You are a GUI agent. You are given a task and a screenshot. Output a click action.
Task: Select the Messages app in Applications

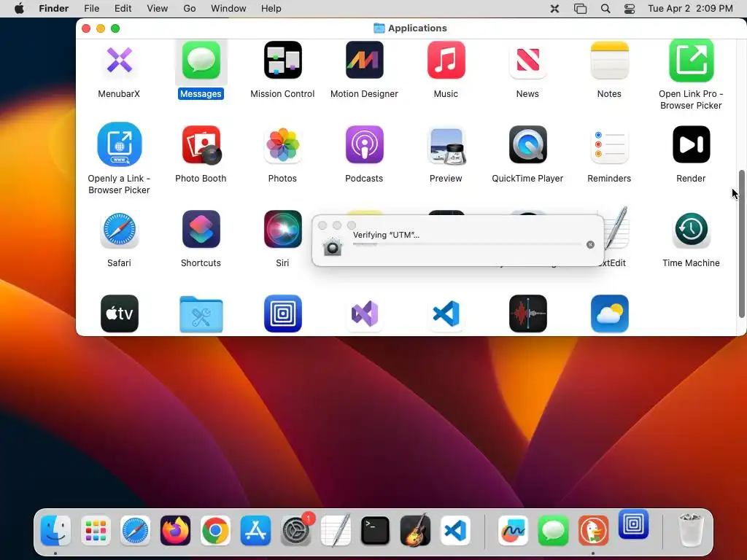(x=201, y=61)
